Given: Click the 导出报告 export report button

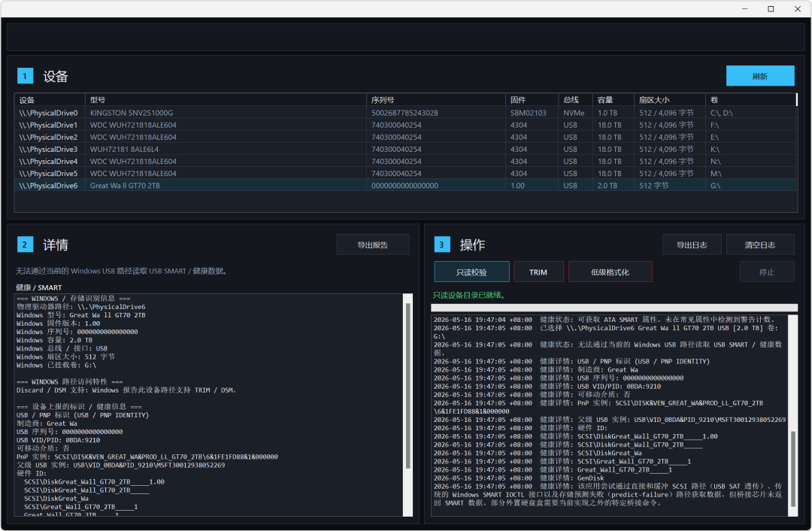Looking at the screenshot, I should (x=372, y=244).
